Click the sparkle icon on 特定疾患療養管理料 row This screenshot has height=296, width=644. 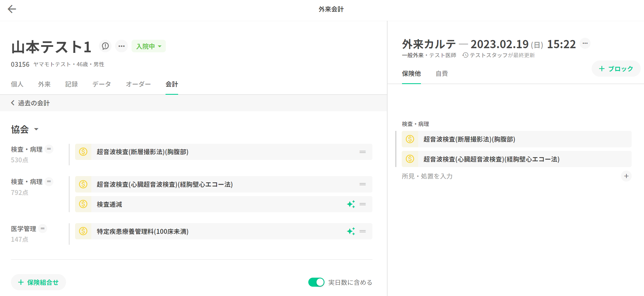[351, 231]
